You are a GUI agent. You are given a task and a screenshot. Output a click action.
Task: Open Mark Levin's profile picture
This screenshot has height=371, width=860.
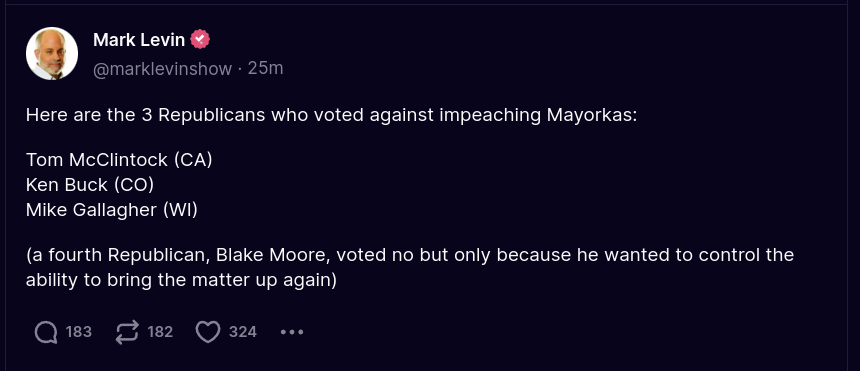pyautogui.click(x=52, y=54)
